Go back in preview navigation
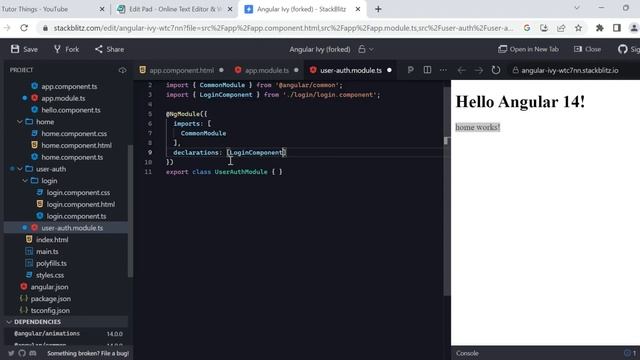Viewport: 640px width, 360px height. click(462, 70)
